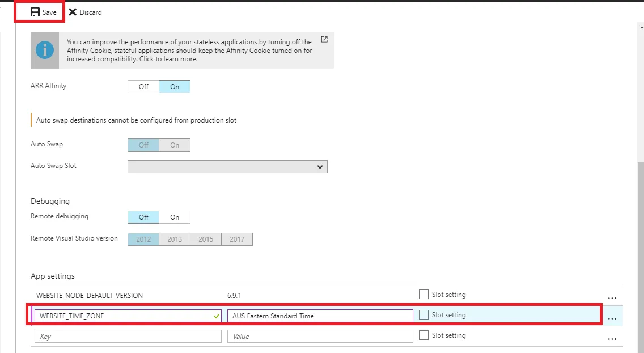Click the WEBSITE_NODE_DEFAULT_VERSION setting name

[90, 296]
